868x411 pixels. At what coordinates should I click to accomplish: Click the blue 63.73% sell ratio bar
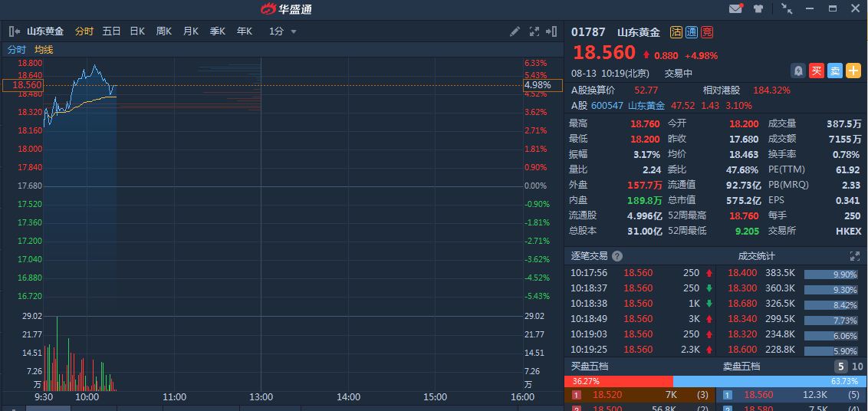770,382
